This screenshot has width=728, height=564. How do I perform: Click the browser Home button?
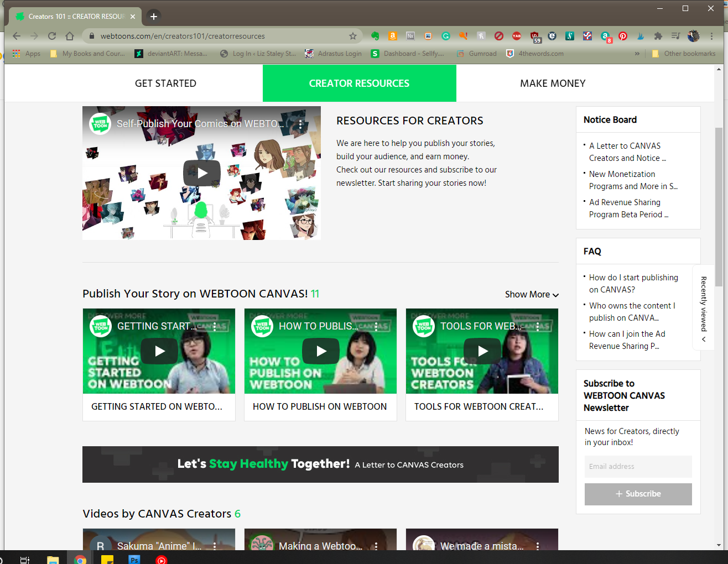pyautogui.click(x=70, y=36)
